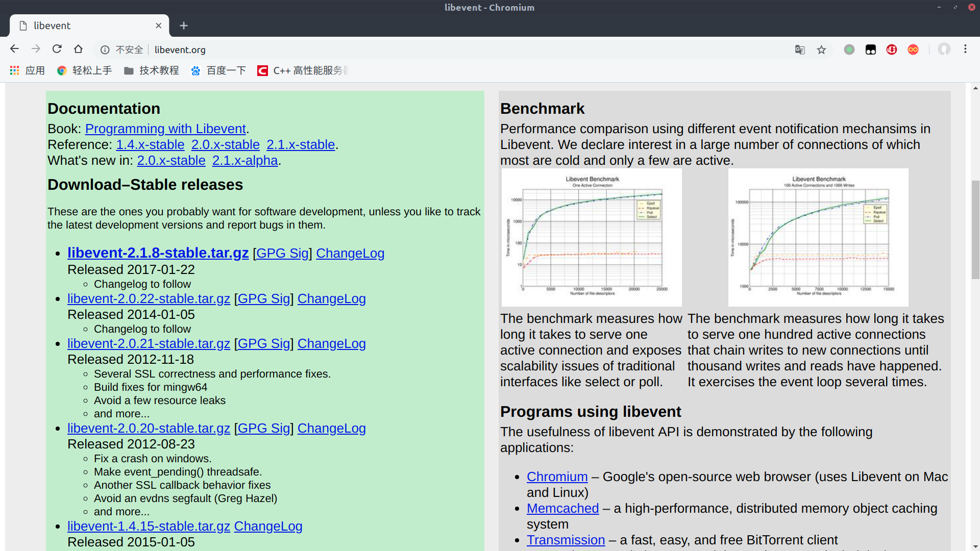The height and width of the screenshot is (551, 980).
Task: Reload the libevent page
Action: 57,49
